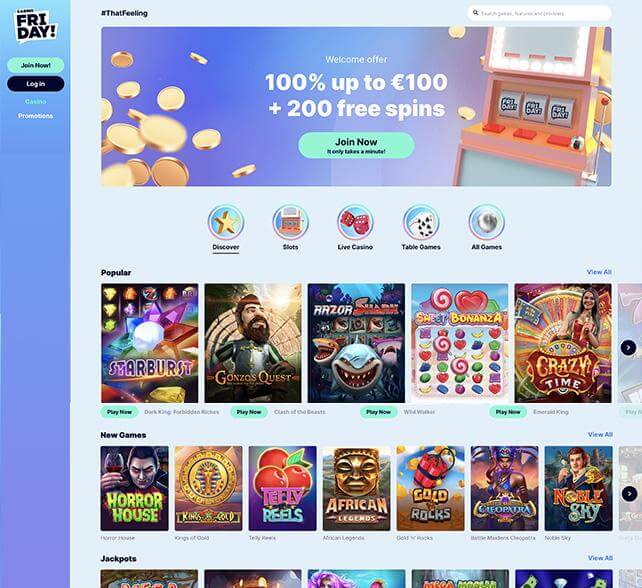Open the Starburst game thumbnail

(x=149, y=343)
